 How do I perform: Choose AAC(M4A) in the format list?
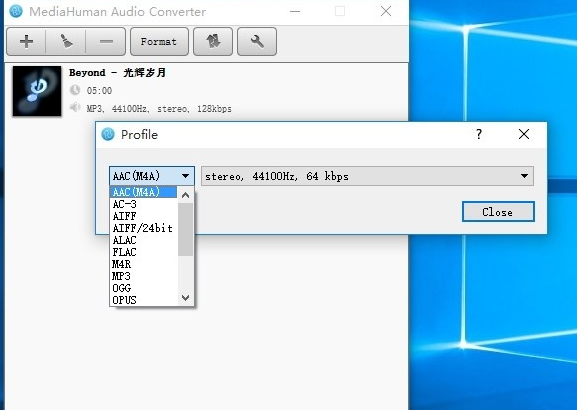click(144, 192)
